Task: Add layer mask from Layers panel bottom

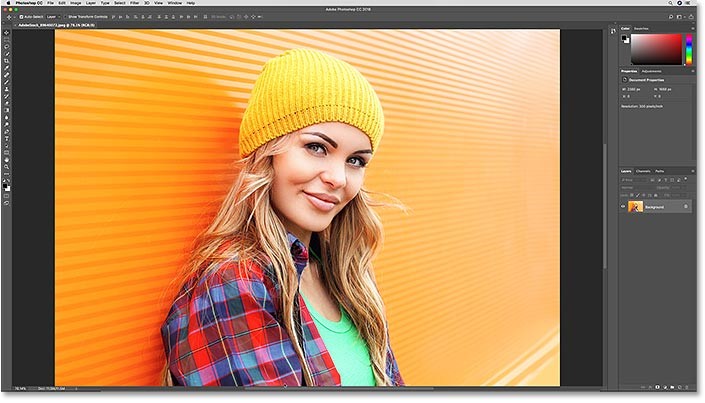Action: point(657,387)
